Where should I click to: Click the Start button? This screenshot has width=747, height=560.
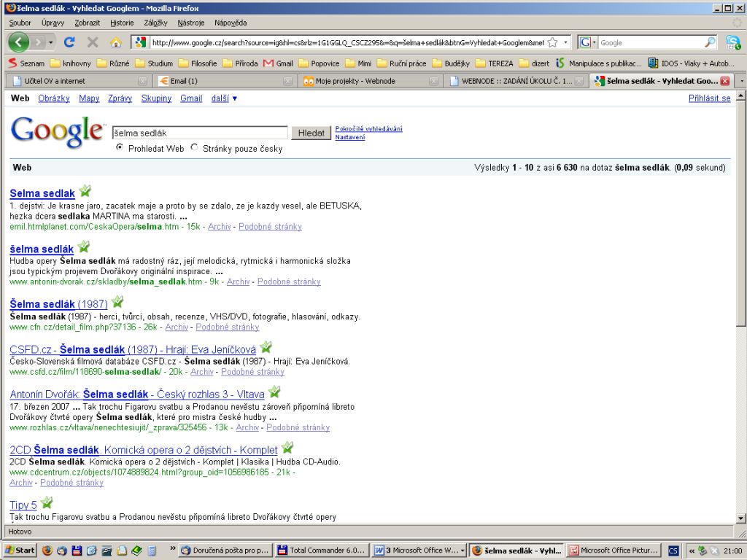[x=20, y=551]
